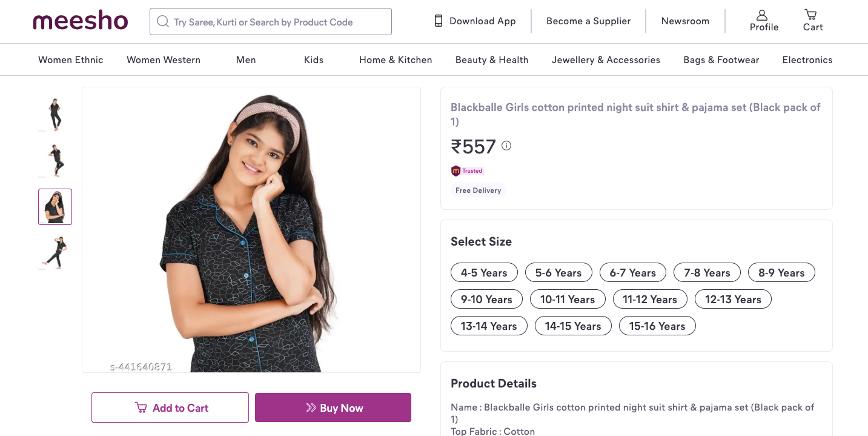The height and width of the screenshot is (436, 868).
Task: Expand the Electronics category menu
Action: click(x=807, y=60)
